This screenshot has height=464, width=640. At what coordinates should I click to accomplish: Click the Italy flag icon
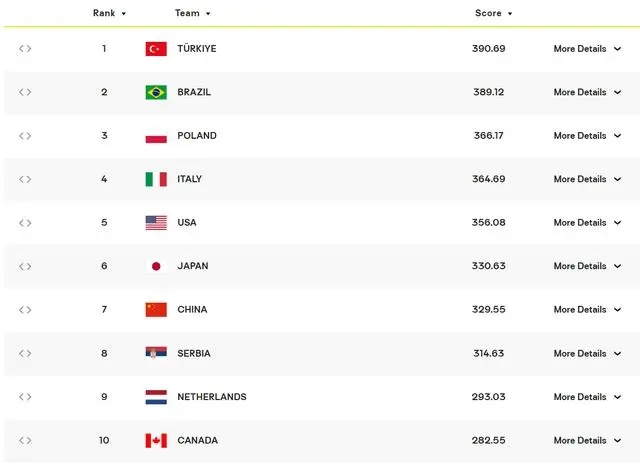coord(156,179)
